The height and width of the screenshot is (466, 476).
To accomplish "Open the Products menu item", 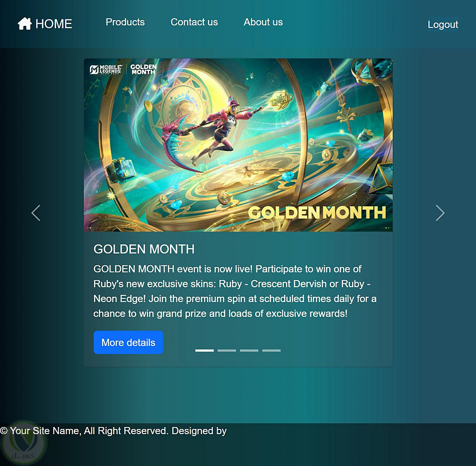I will point(125,22).
